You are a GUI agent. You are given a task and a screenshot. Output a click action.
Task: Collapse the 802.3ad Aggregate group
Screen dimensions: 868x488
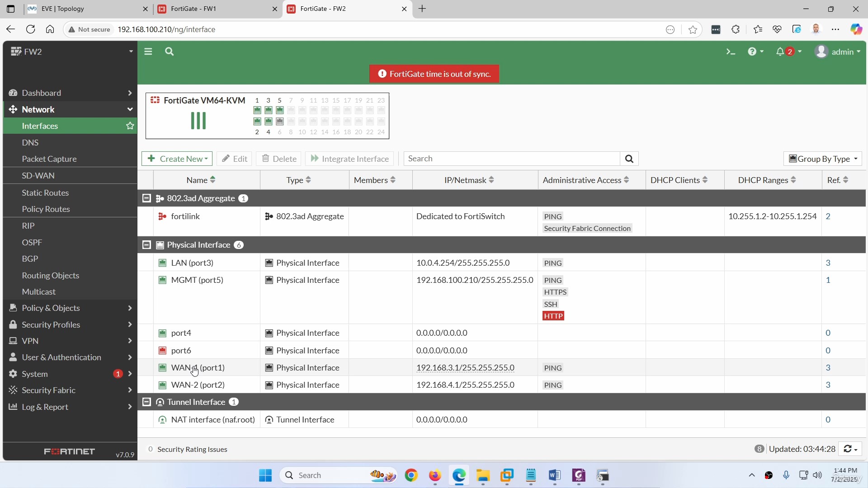click(146, 198)
